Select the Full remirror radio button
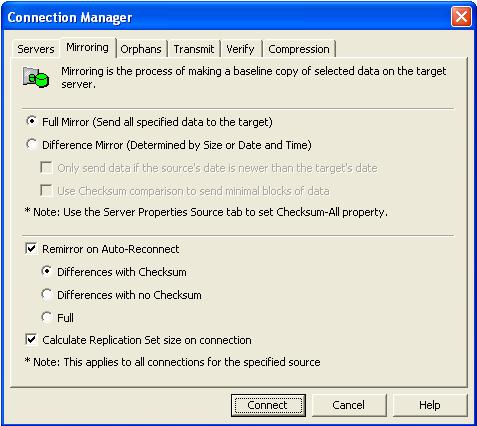Screen dimensions: 477x426 (x=47, y=317)
